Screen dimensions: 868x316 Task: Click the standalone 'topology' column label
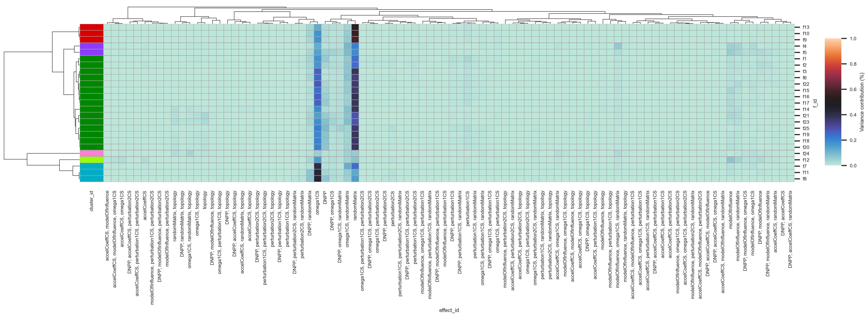205,200
